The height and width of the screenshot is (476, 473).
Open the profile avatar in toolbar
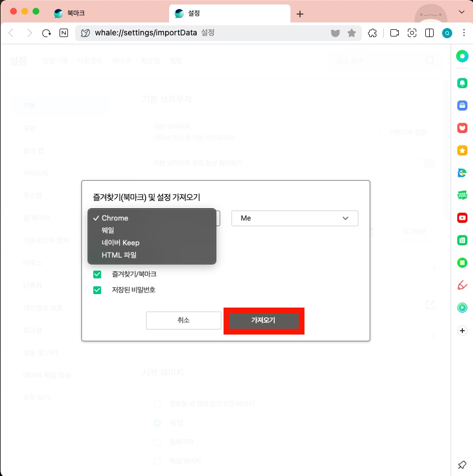point(447,33)
